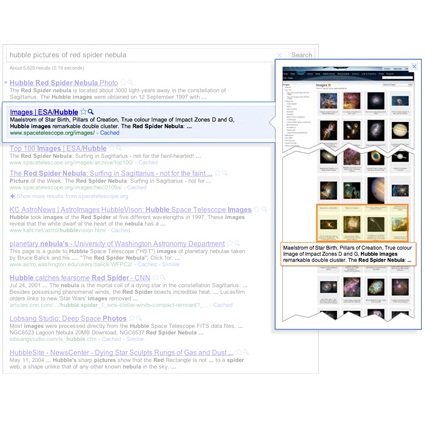Preview the Surfing in Sagittarius result
The image size is (425, 425).
[x=225, y=173]
